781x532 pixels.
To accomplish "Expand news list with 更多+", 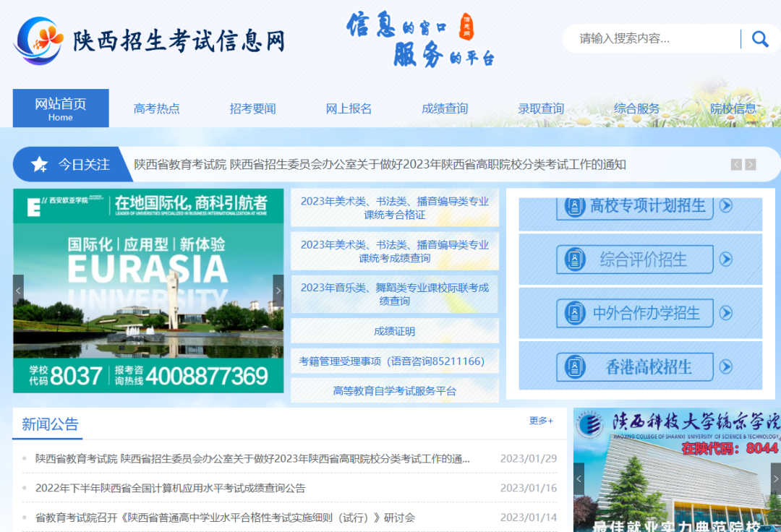I will coord(541,421).
